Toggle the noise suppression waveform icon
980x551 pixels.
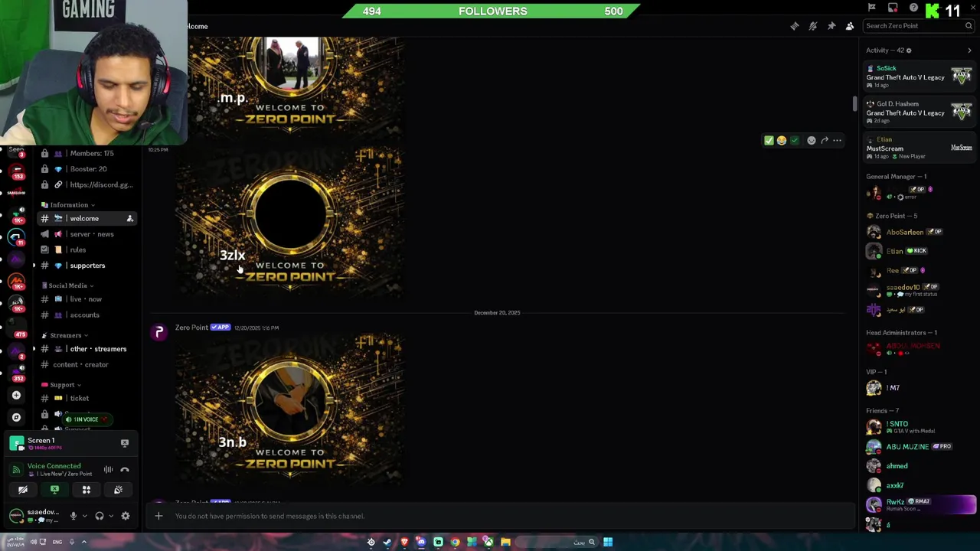pos(108,470)
